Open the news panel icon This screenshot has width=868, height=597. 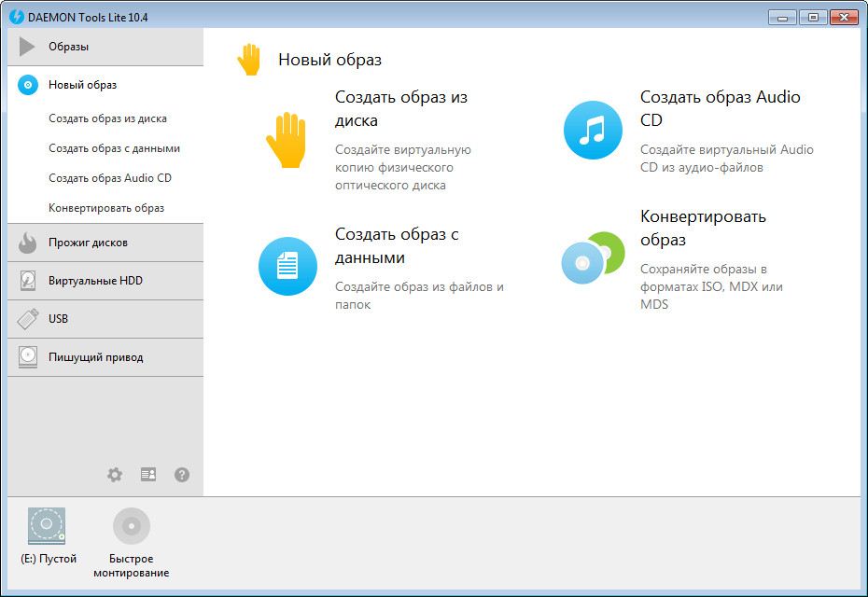pos(148,474)
